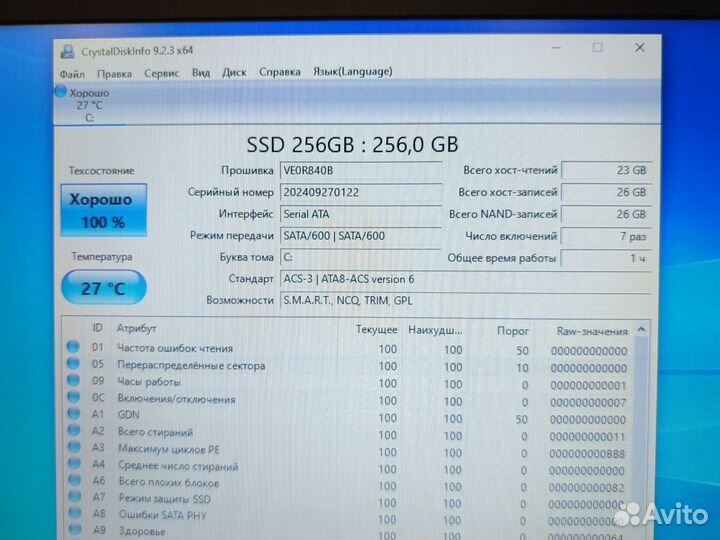Click status icon of row A1 GDN

pos(74,413)
